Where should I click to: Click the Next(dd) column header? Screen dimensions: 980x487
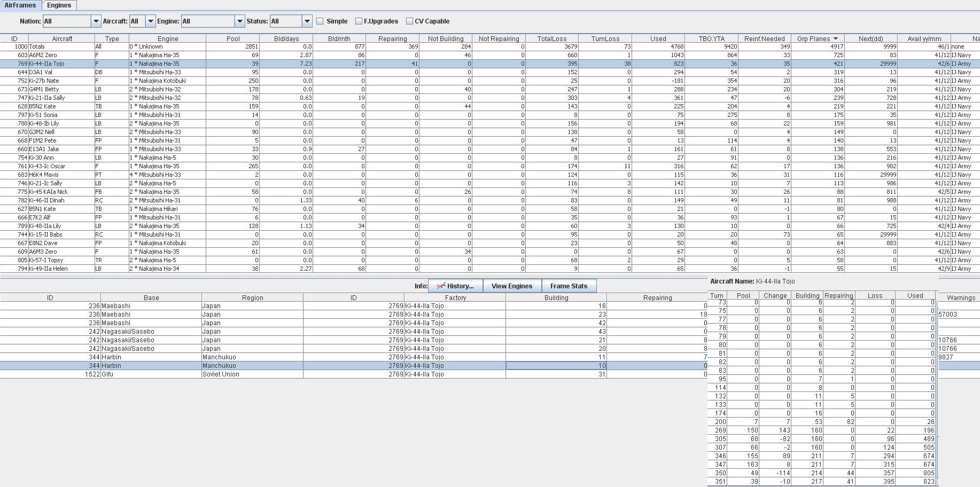[871, 38]
